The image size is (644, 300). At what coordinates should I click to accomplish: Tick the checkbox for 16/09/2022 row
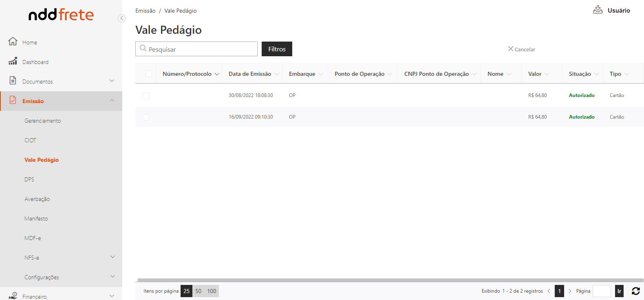(146, 117)
